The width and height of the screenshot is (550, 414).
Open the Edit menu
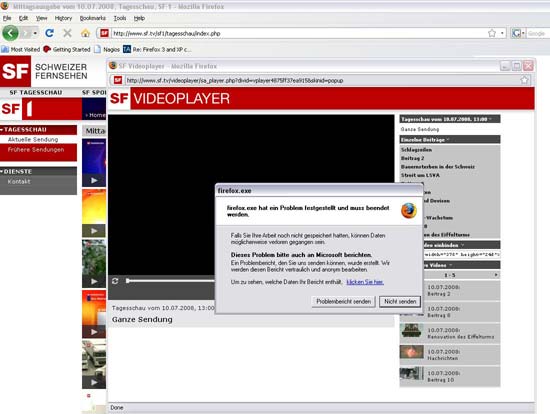(23, 18)
